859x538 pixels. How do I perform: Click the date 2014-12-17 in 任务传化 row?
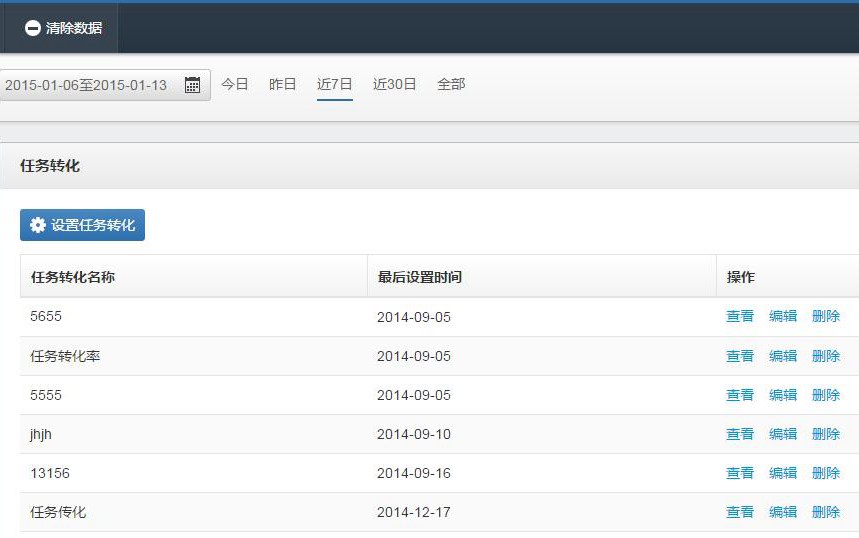click(414, 512)
